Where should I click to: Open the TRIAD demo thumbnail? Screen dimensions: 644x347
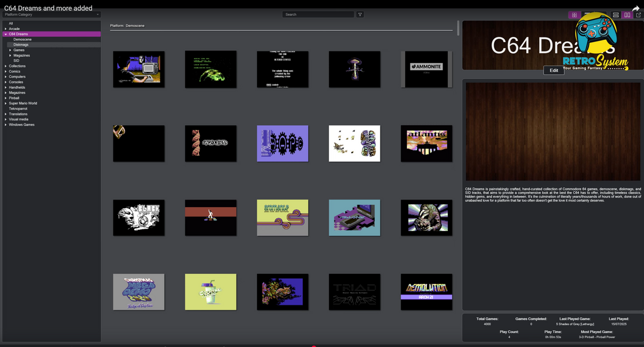pos(354,292)
